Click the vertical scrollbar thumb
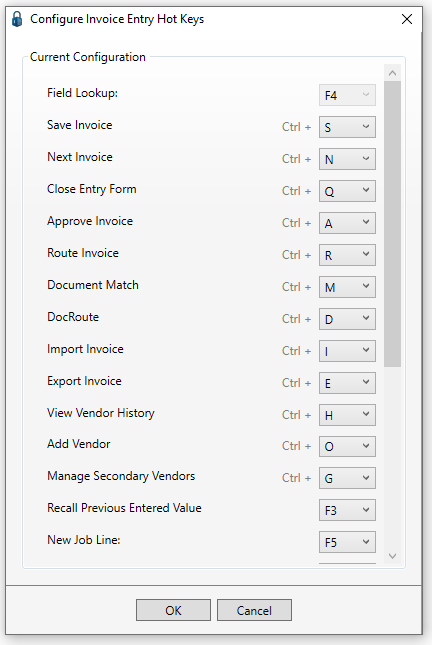The height and width of the screenshot is (645, 432). pos(393,224)
